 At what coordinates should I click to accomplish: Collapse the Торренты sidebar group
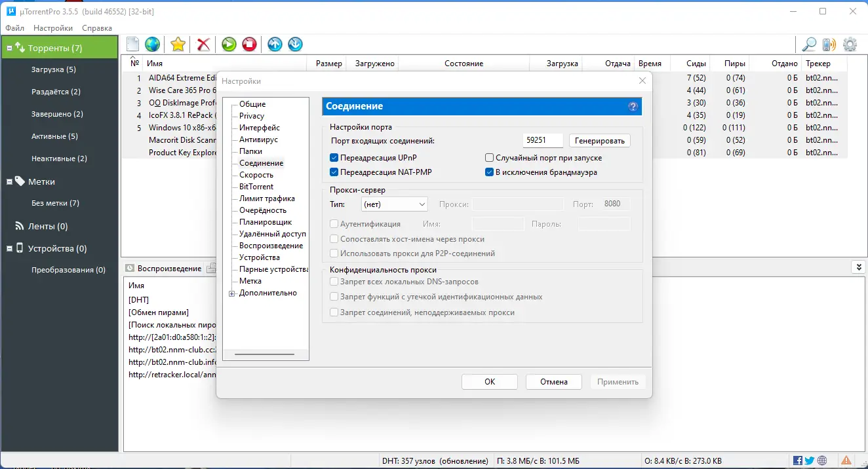9,48
